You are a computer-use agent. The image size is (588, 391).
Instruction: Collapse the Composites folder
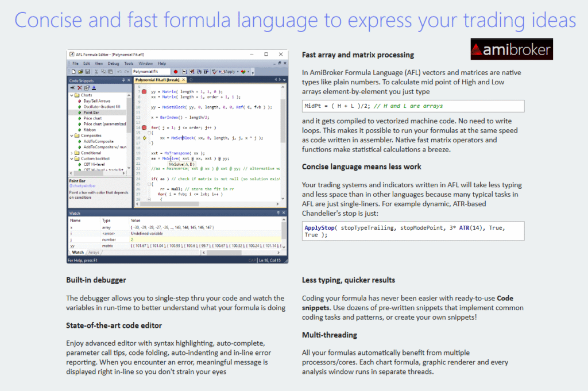click(x=72, y=136)
